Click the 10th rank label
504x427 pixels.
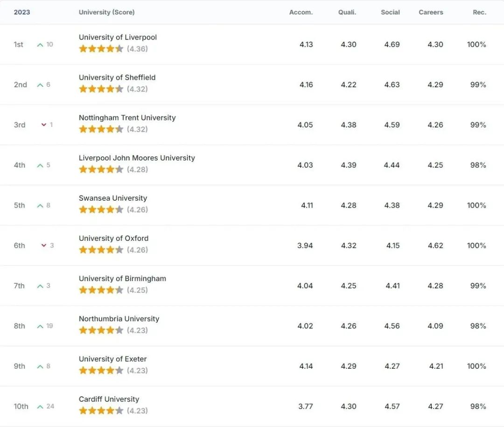click(21, 406)
